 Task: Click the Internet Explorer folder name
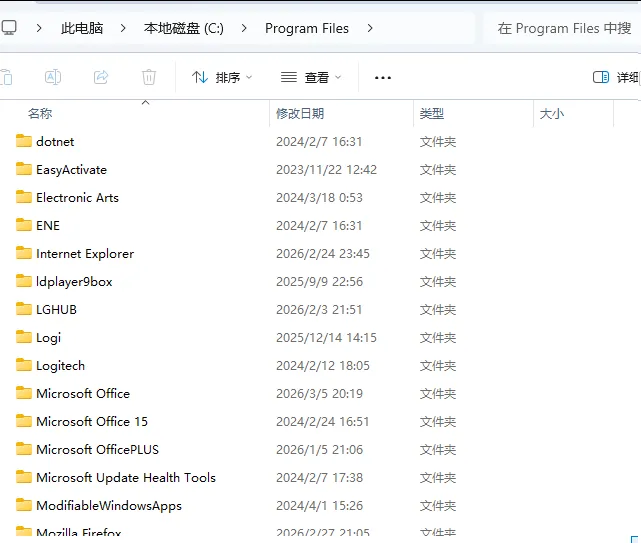[x=85, y=254]
